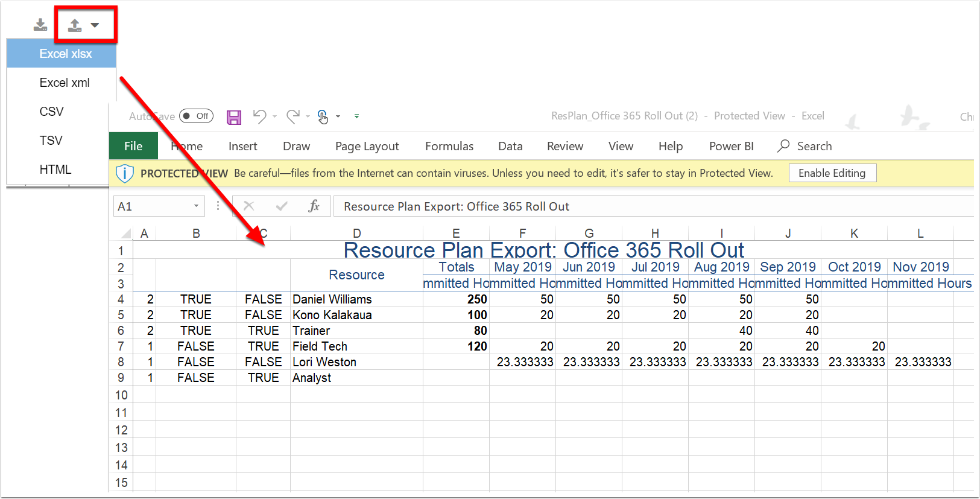The image size is (980, 499).
Task: Choose Excel xlsx export format
Action: click(62, 54)
